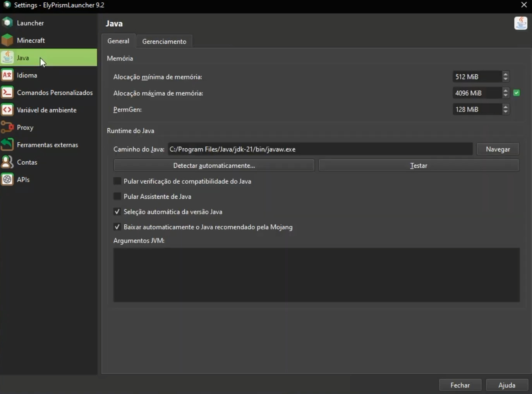Click the ElyPrismLauncher title bar icon

pos(7,5)
